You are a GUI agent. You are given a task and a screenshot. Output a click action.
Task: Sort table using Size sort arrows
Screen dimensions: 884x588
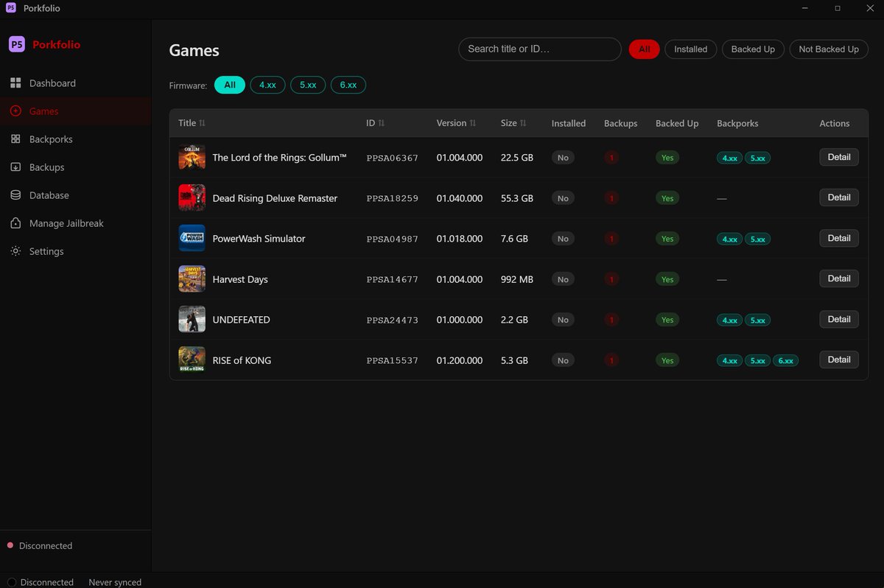pos(523,123)
